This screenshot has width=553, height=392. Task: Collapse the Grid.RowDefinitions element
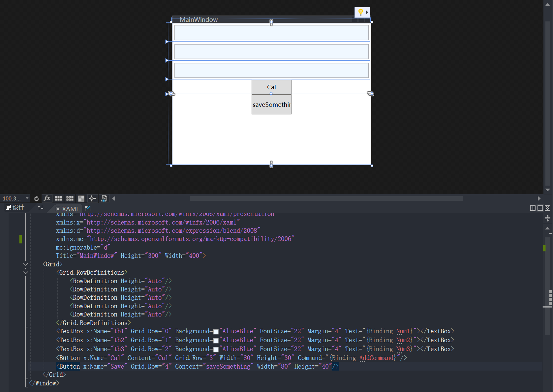point(25,273)
